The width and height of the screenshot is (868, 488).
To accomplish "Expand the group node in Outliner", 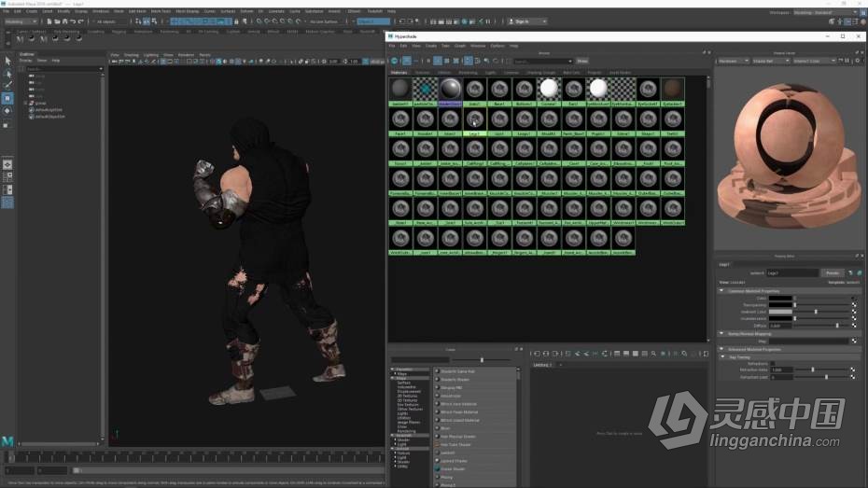I will click(25, 103).
